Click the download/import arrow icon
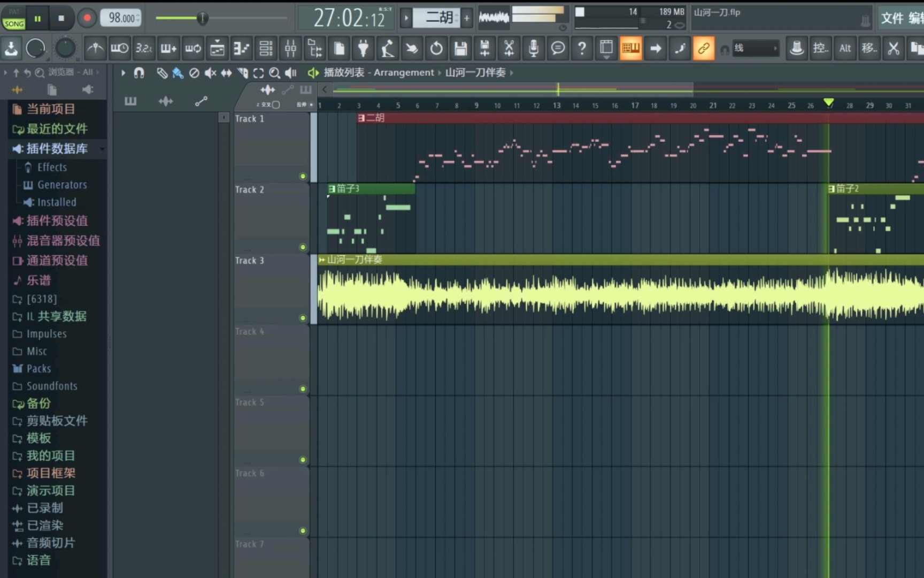 (11, 49)
